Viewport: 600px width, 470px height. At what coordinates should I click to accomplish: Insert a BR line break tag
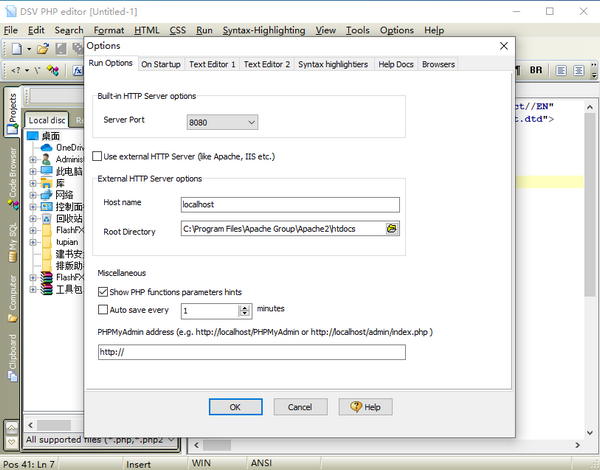click(x=537, y=70)
